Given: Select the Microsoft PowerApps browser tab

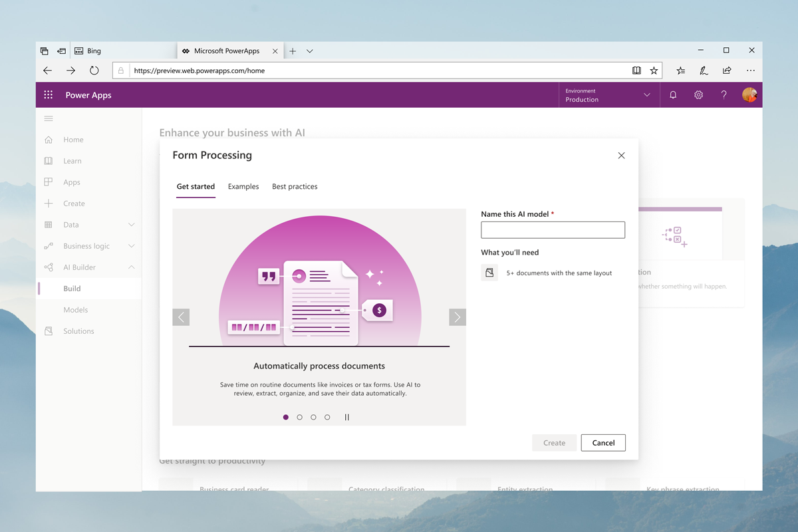Looking at the screenshot, I should [231, 51].
